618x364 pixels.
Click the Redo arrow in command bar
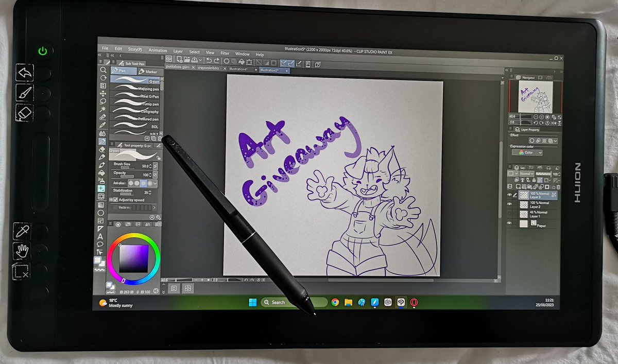[217, 62]
